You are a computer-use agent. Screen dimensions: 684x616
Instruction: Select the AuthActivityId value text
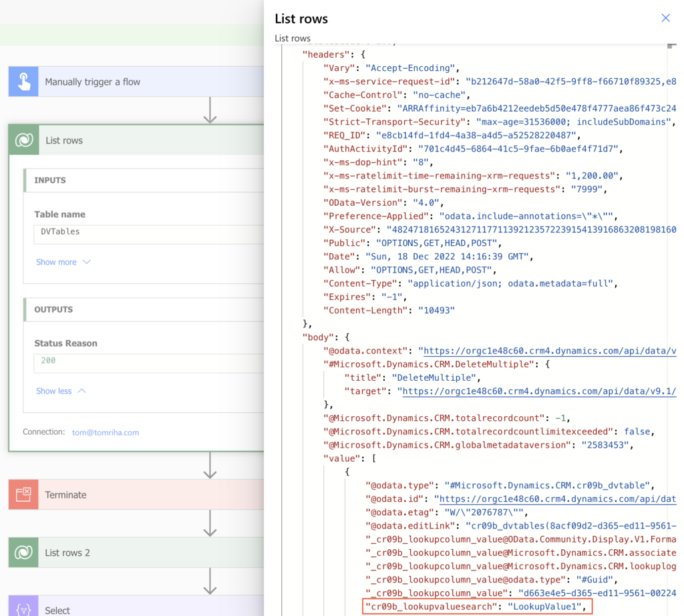click(x=518, y=149)
